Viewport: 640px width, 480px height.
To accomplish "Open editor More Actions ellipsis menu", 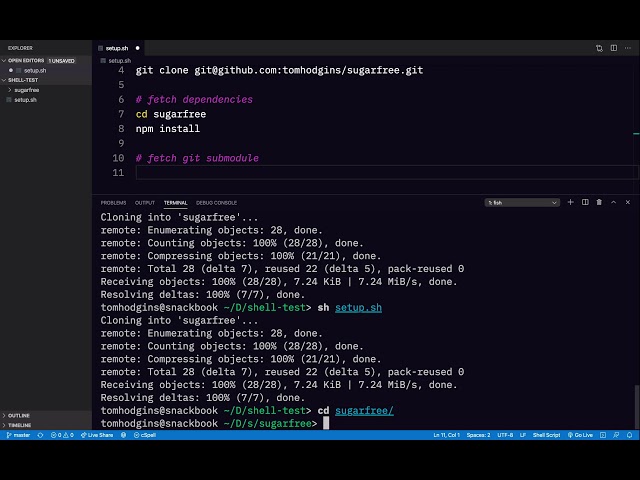I will click(x=628, y=48).
